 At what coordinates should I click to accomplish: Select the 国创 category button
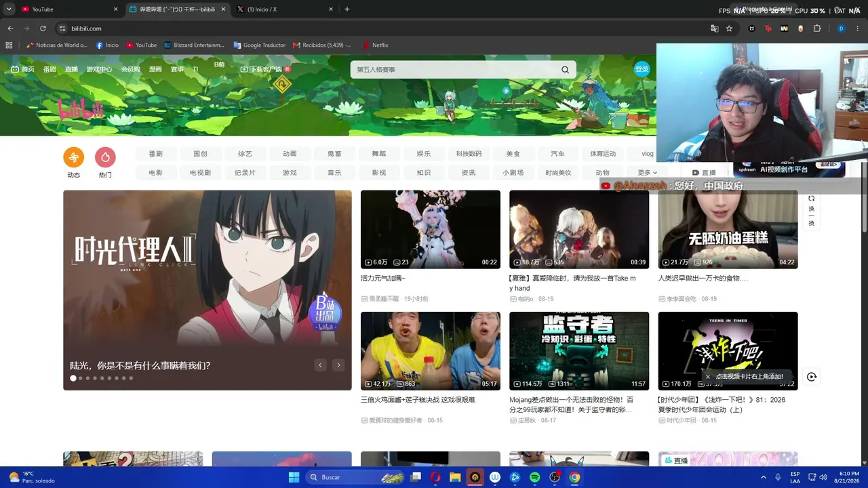200,154
